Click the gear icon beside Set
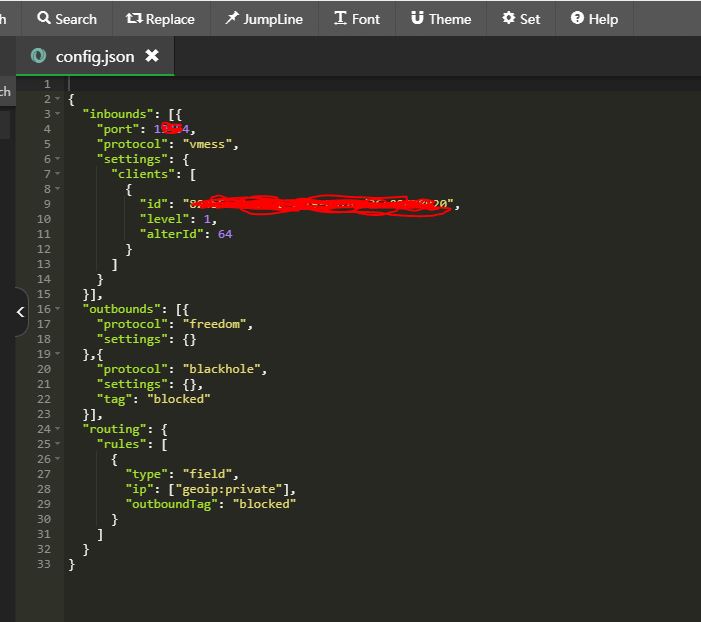701x622 pixels. 508,18
